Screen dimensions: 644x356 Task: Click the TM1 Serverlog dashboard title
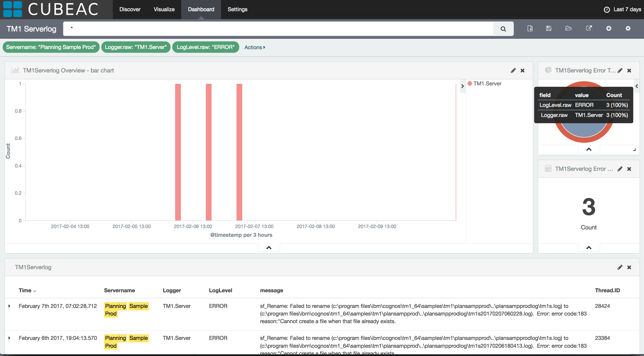click(x=31, y=29)
